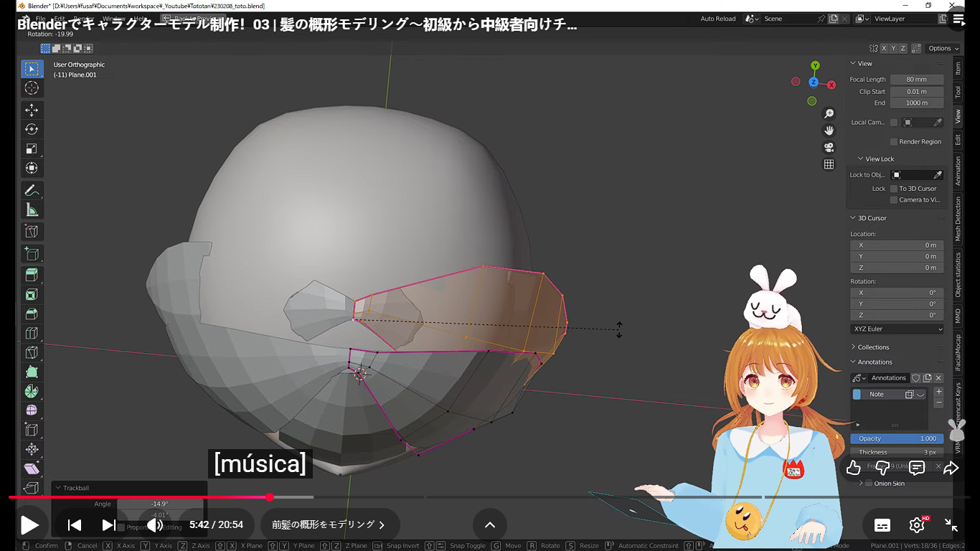This screenshot has height=551, width=980.
Task: Open the video comments icon
Action: pyautogui.click(x=917, y=468)
